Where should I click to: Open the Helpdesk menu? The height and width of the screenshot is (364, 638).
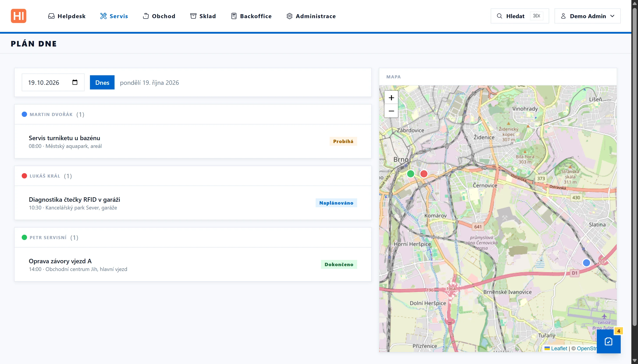click(67, 16)
